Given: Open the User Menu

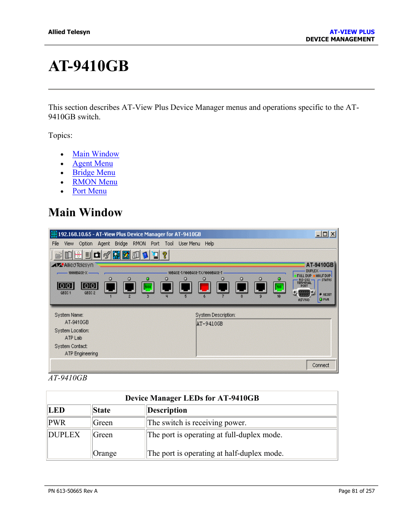Looking at the screenshot, I should [x=190, y=244].
